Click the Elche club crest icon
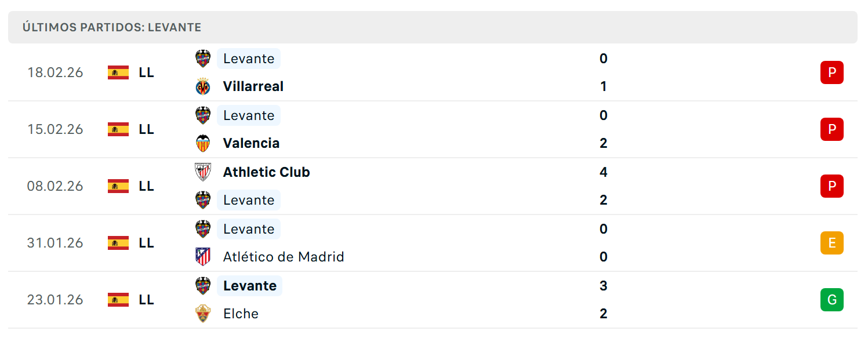 click(x=203, y=314)
